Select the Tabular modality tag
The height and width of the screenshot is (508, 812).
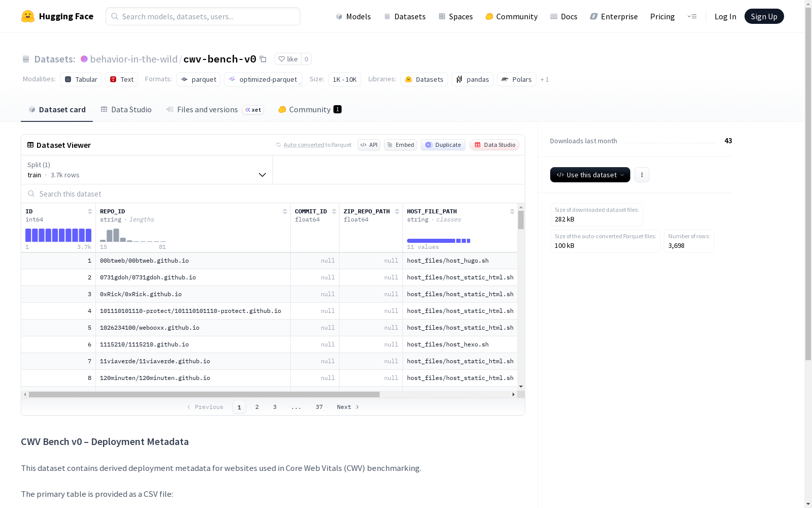pos(81,79)
